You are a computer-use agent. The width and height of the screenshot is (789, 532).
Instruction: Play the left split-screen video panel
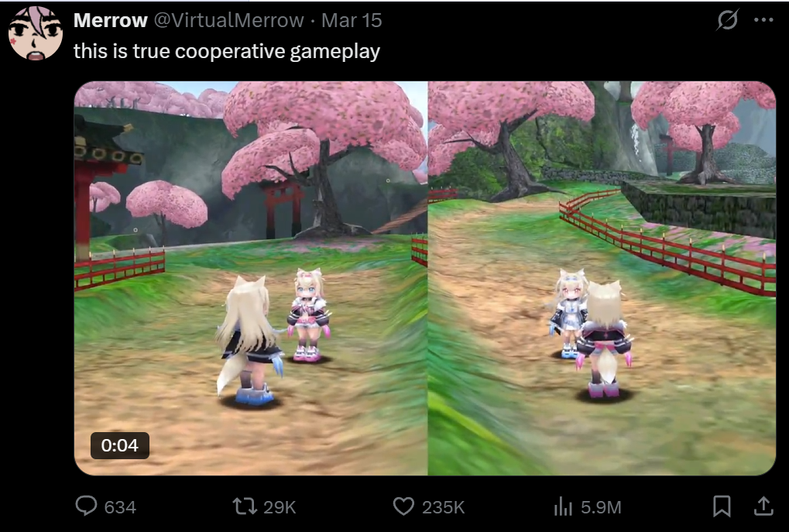click(251, 278)
